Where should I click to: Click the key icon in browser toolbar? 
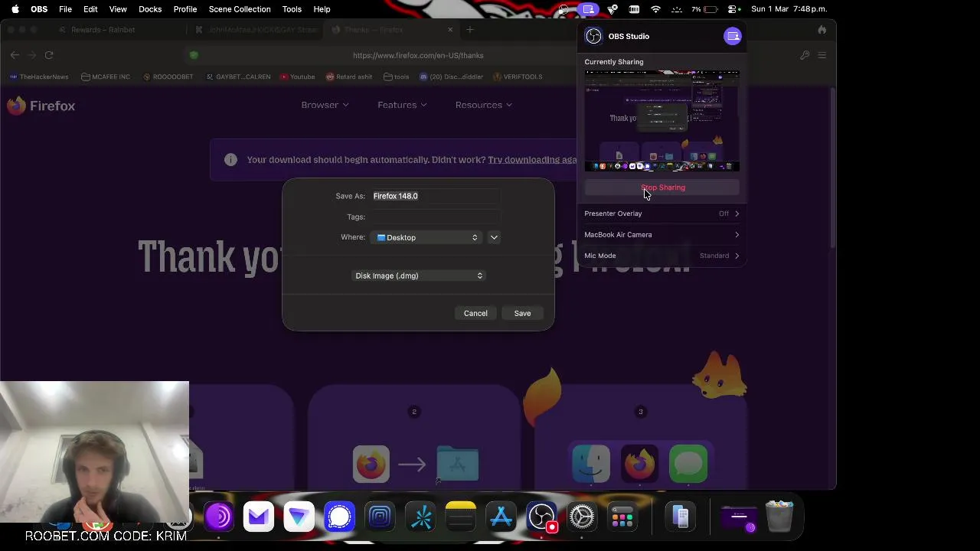click(x=805, y=55)
